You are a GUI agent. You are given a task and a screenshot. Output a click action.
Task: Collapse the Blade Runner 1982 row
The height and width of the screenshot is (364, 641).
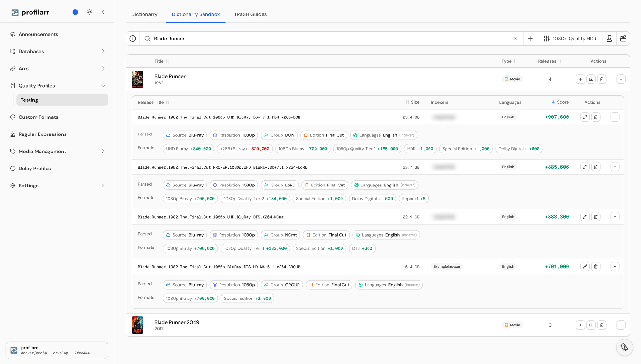tap(621, 79)
